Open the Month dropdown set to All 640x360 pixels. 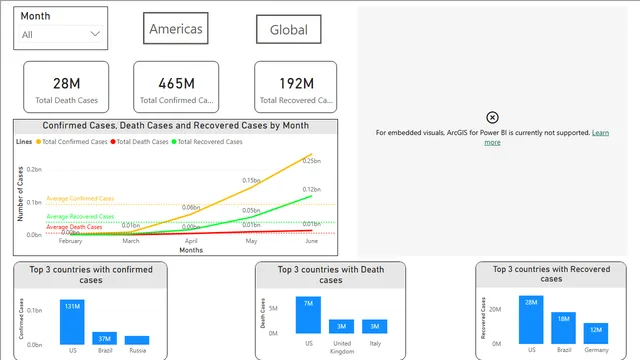tap(60, 34)
